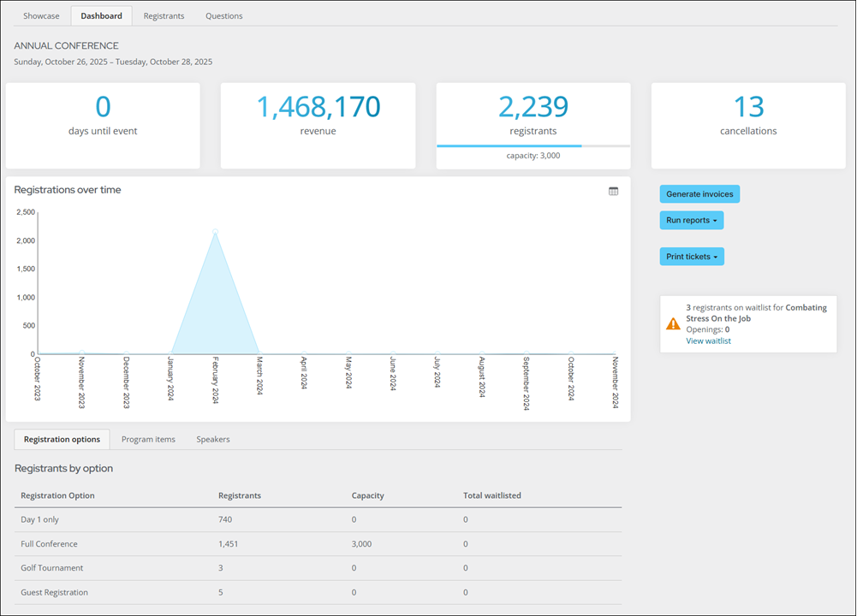Go to the Registrants tab
The image size is (857, 616).
164,15
